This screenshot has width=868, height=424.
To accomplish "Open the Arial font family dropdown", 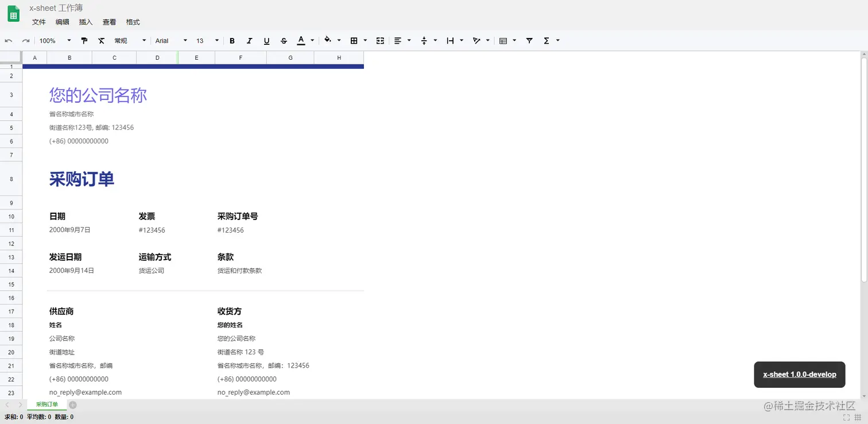I will pos(169,40).
